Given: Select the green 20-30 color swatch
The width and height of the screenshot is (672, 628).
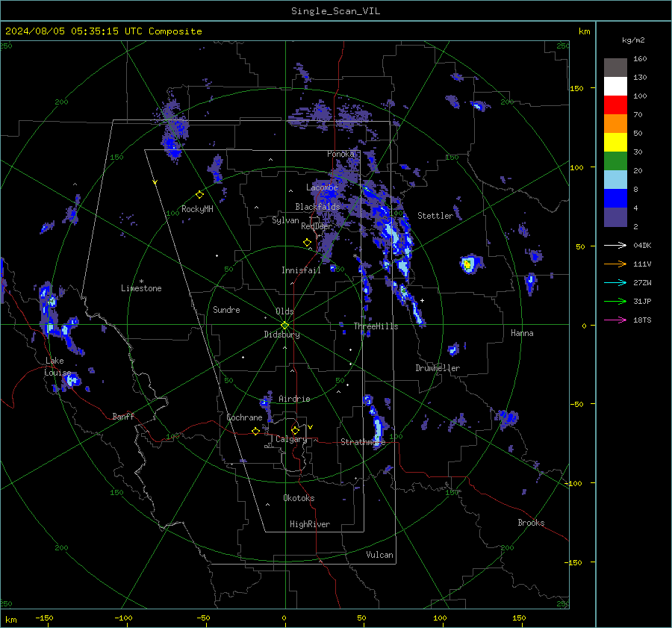Looking at the screenshot, I should (x=615, y=161).
